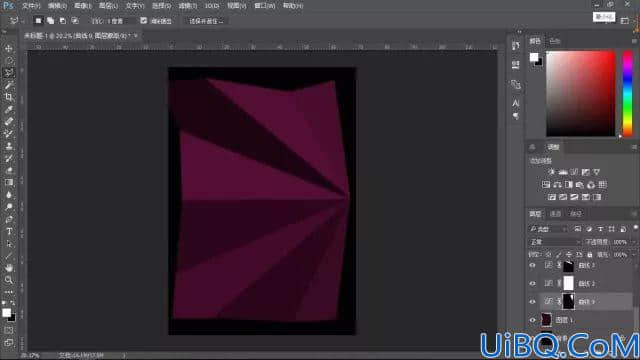640x360 pixels.
Task: Toggle lock image pixels brush icon
Action: (558, 255)
